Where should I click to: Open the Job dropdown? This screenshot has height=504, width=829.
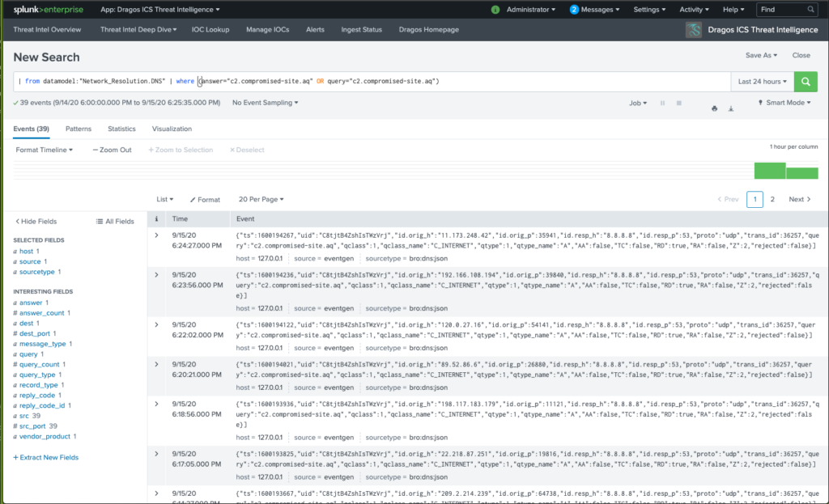(638, 103)
